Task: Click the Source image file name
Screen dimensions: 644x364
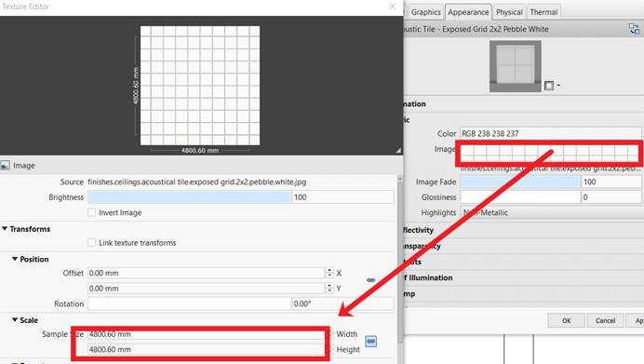Action: 197,182
